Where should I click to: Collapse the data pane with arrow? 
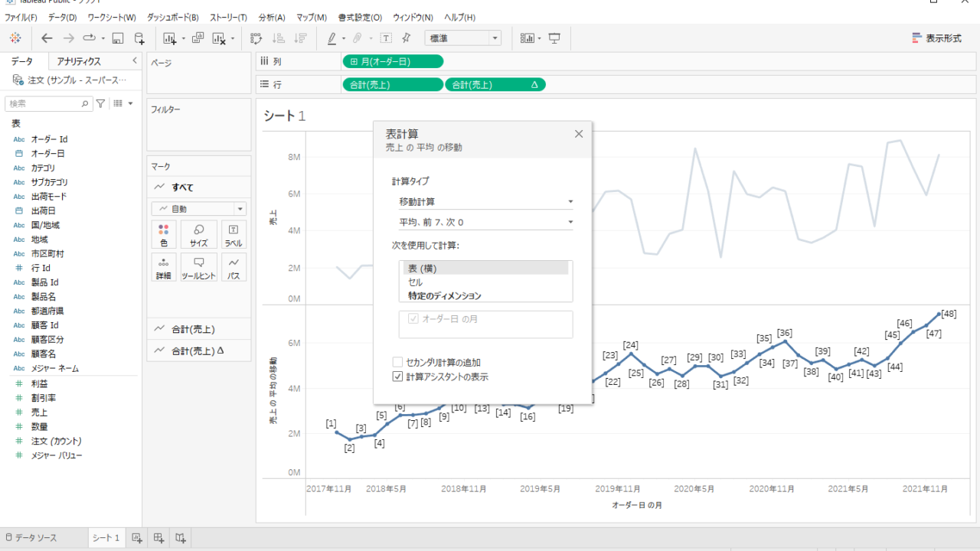135,60
